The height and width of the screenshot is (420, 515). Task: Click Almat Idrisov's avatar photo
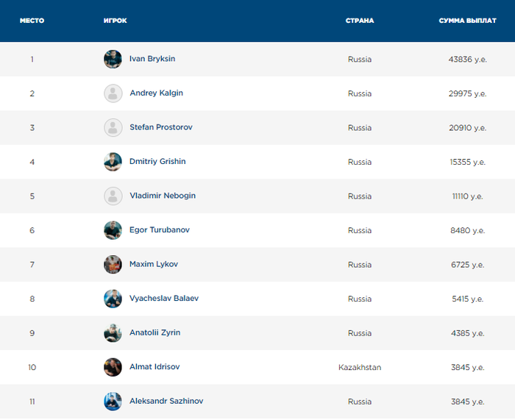[x=113, y=367]
